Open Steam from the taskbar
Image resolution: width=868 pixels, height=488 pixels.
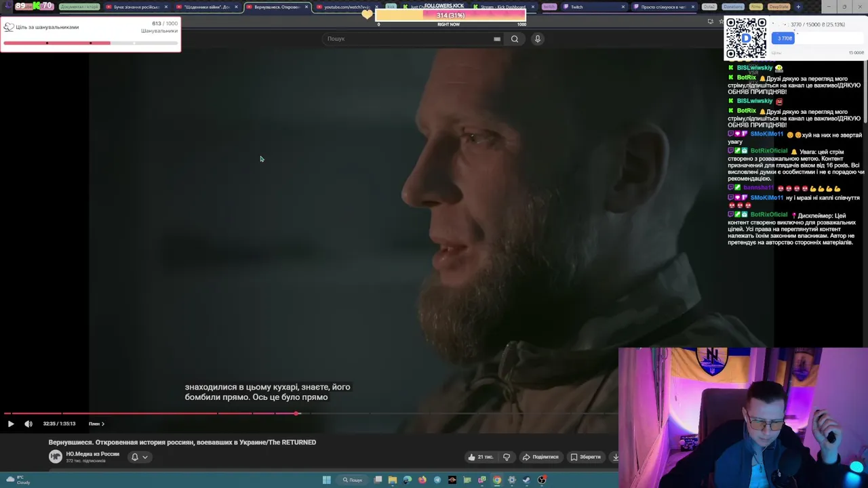pyautogui.click(x=527, y=480)
